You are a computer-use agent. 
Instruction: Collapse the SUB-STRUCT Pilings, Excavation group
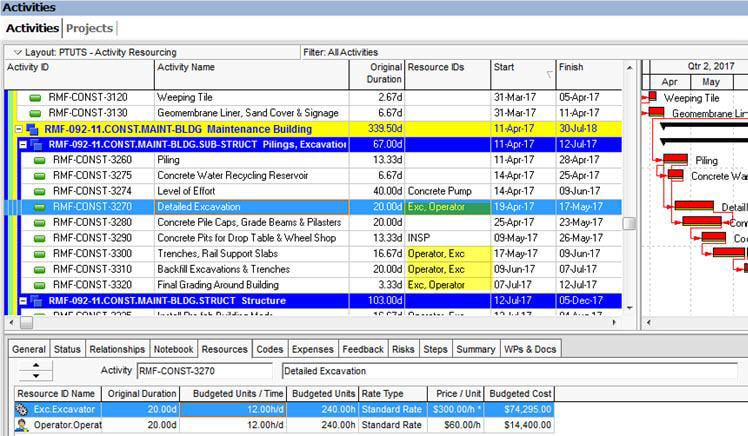[24, 144]
